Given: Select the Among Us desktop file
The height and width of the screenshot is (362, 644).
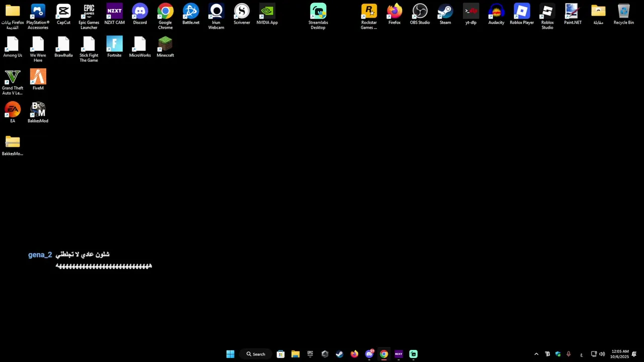Looking at the screenshot, I should tap(13, 47).
